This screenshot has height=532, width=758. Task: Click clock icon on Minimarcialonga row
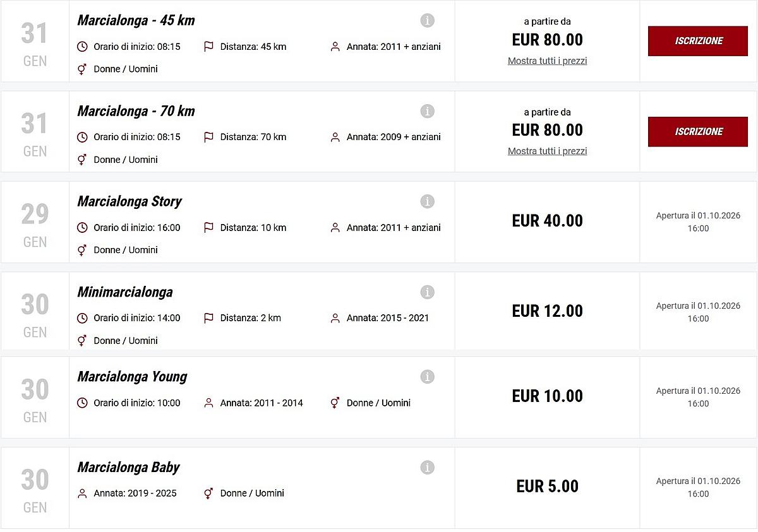(x=82, y=318)
